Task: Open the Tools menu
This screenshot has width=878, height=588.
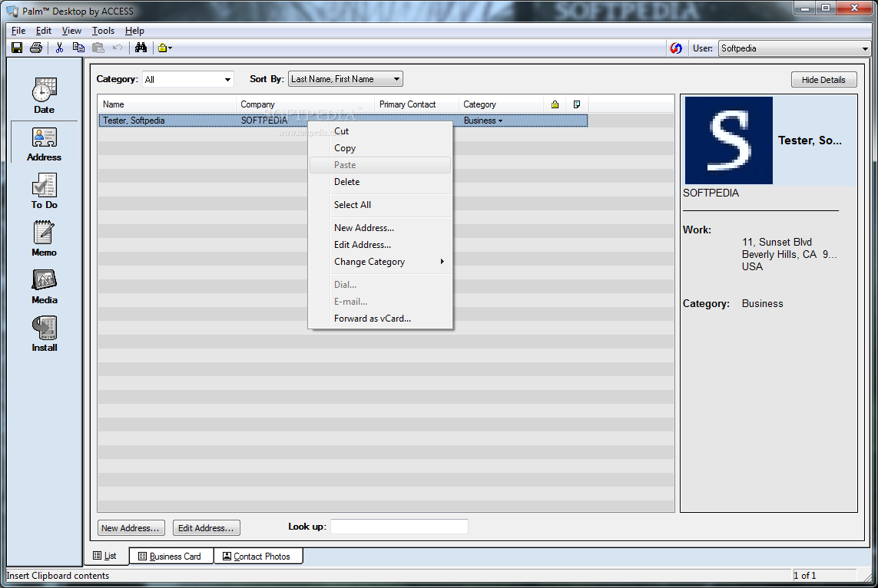Action: coord(103,31)
